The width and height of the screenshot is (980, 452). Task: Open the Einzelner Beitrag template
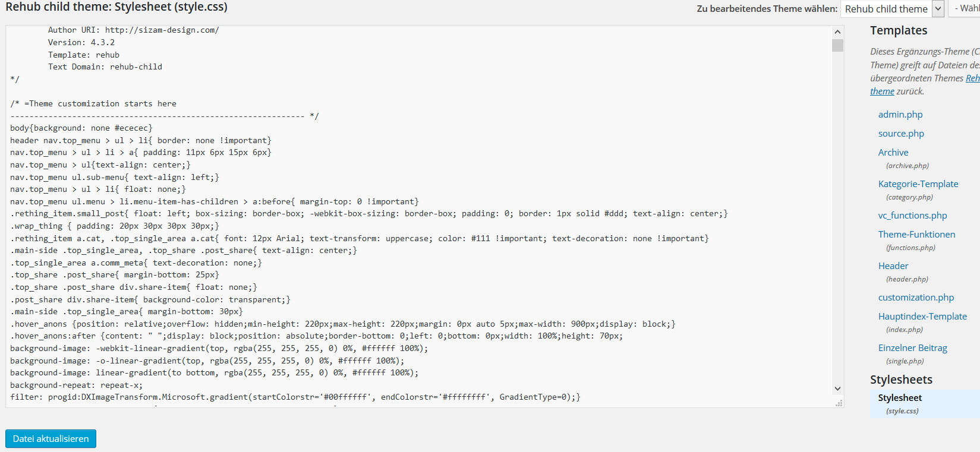(x=913, y=348)
